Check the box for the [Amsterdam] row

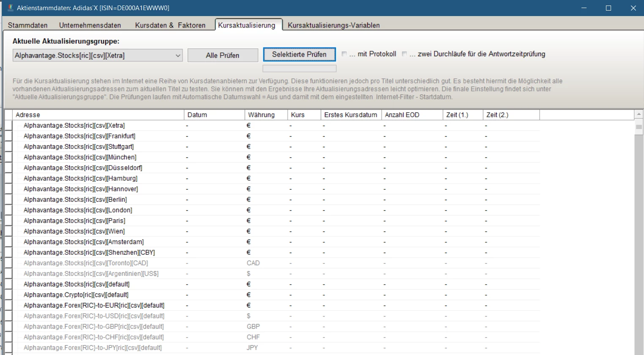(x=8, y=242)
